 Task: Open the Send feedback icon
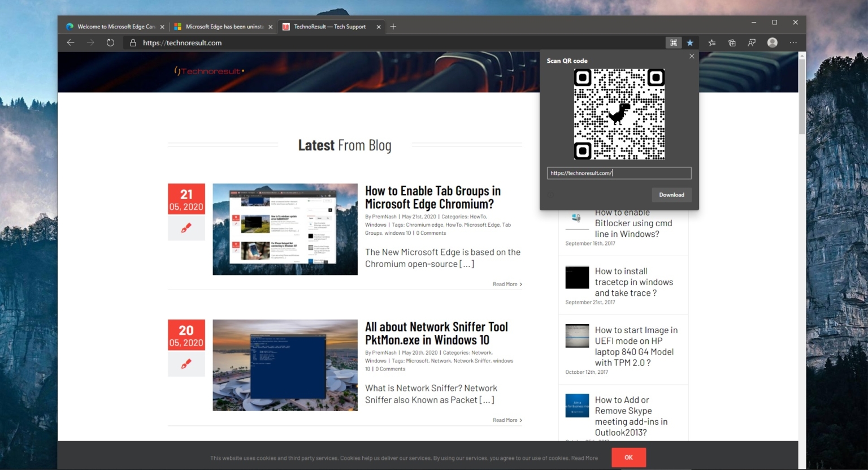coord(752,42)
